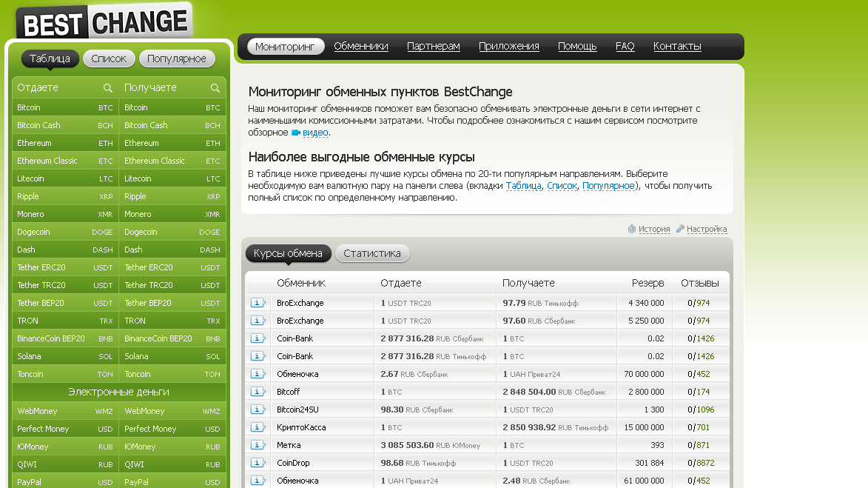Select Perfect Money in Получаете column

(x=172, y=428)
